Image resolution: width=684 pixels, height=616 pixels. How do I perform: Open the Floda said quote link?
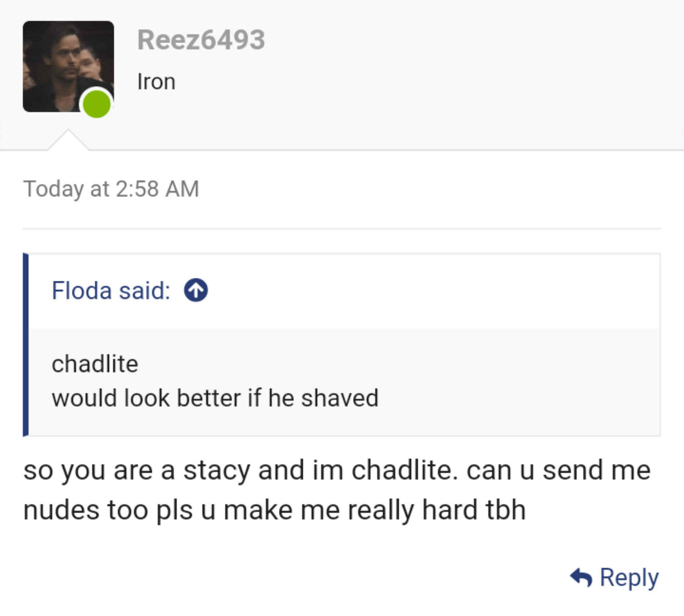112,290
